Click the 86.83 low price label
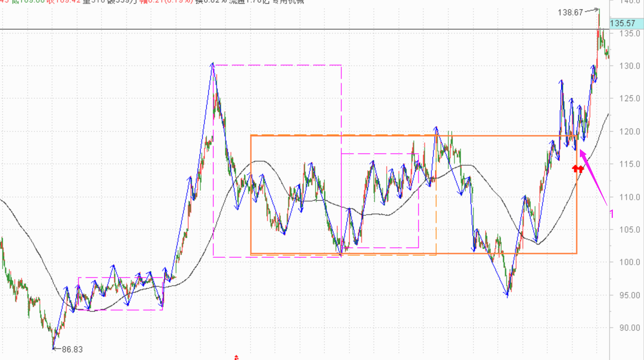Image resolution: width=644 pixels, height=360 pixels. 72,349
